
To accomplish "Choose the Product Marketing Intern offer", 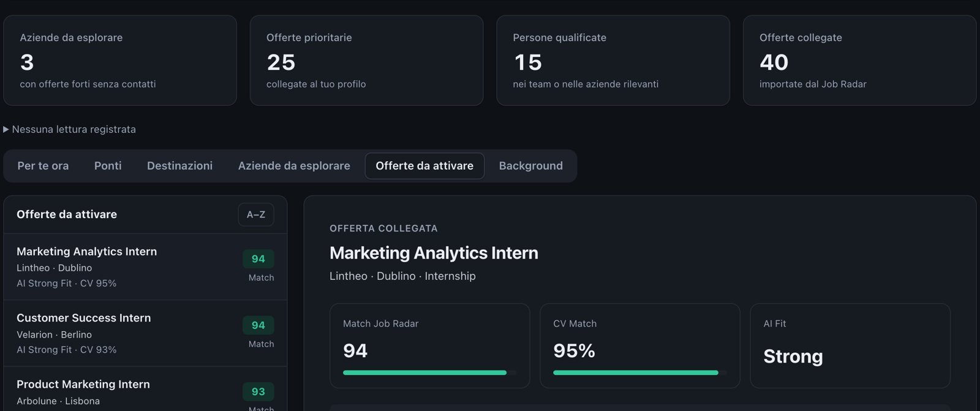I will tap(145, 389).
